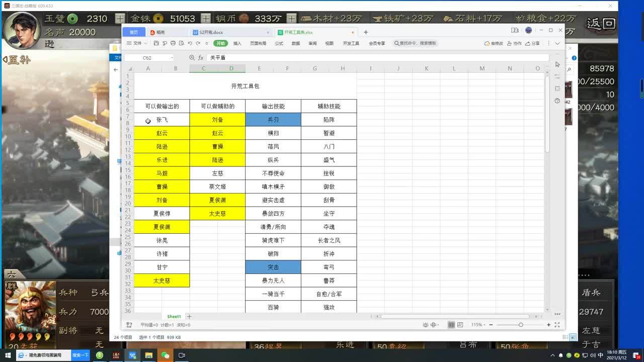644x362 pixels.
Task: Click the WPS user avatar icon
Action: [x=528, y=30]
